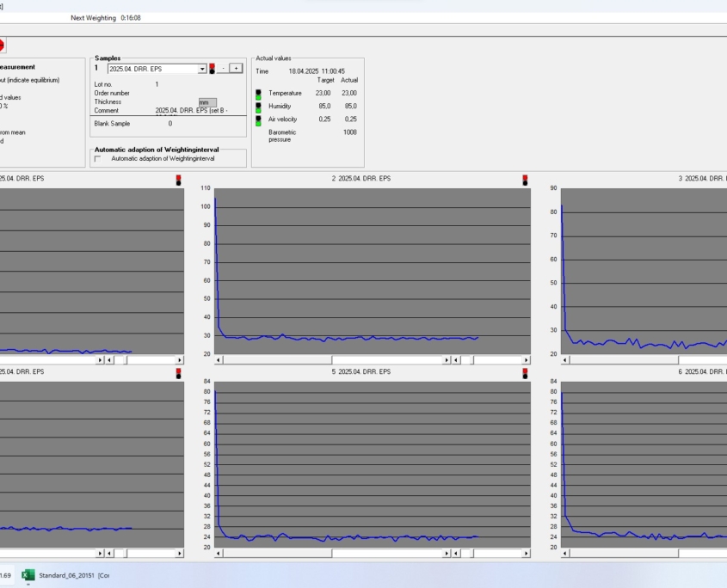The width and height of the screenshot is (727, 588).
Task: Click the red stop icon in toolbar
Action: click(1, 45)
